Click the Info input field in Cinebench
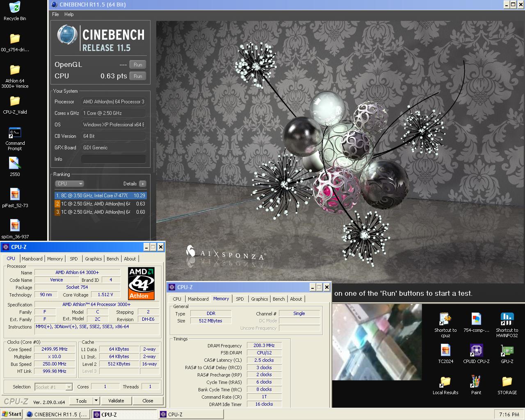 point(114,159)
